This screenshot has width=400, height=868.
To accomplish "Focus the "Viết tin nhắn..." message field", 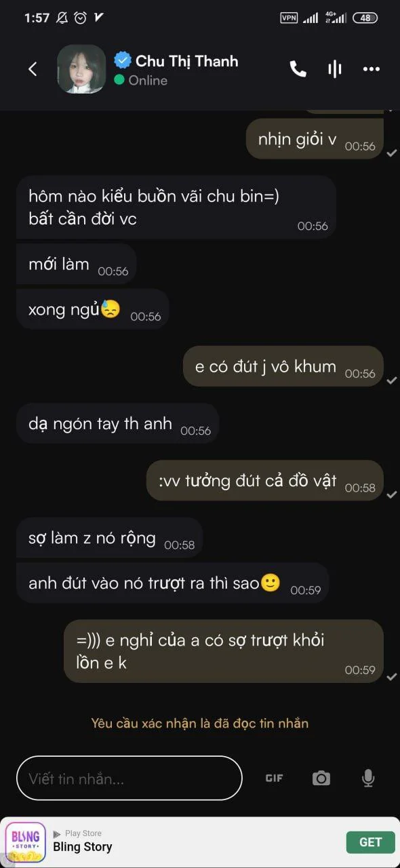I will 129,778.
